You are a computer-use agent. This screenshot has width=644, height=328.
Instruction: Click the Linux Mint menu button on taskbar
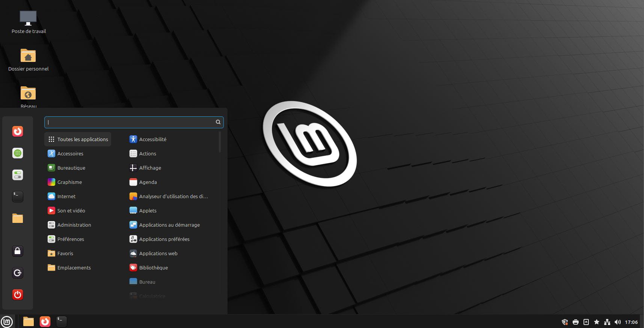point(7,322)
